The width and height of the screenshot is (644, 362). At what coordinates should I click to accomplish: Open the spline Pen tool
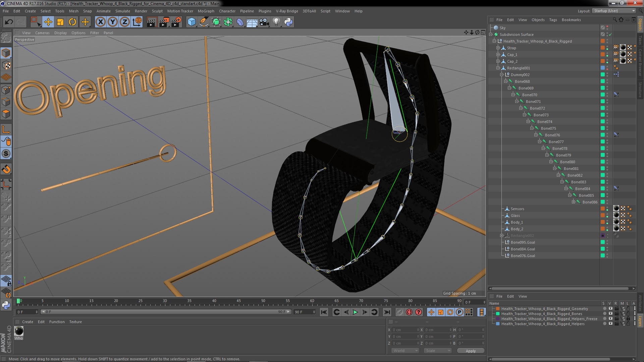pos(204,22)
